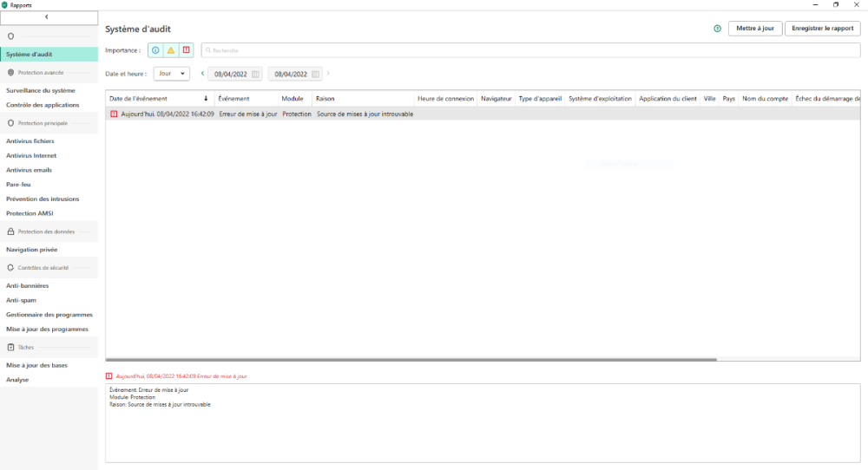This screenshot has width=868, height=470.
Task: Focus the Recherche search field
Action: tap(531, 50)
